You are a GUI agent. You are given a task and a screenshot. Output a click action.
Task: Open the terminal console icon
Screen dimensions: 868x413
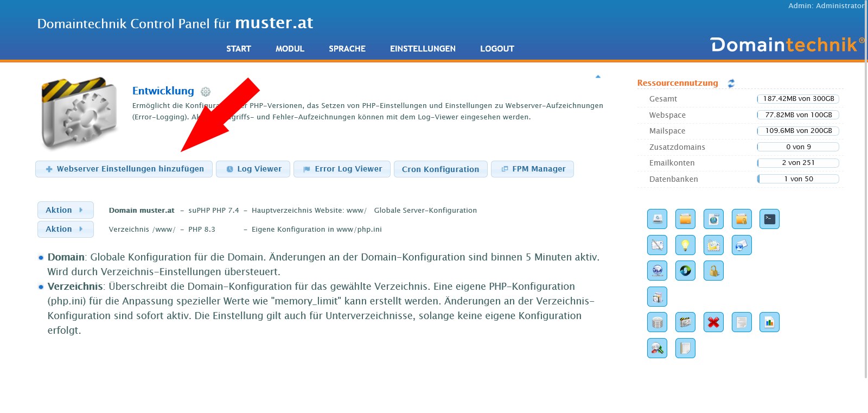coord(769,219)
